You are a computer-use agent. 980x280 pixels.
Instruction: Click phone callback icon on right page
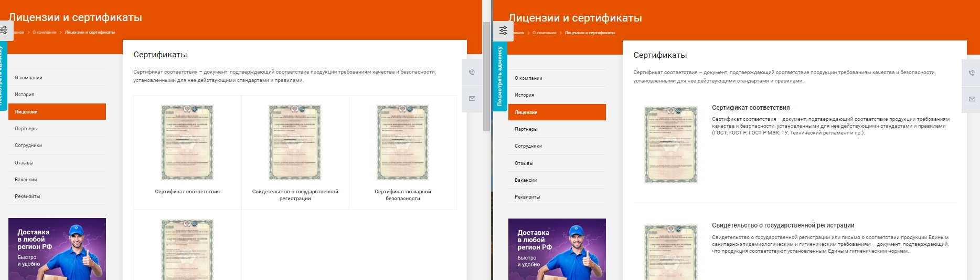pyautogui.click(x=971, y=73)
